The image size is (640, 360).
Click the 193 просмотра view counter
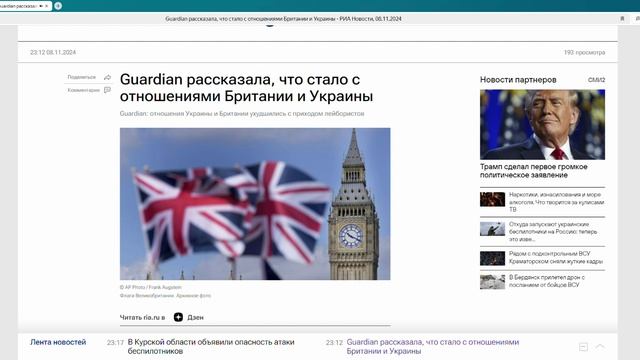pyautogui.click(x=584, y=52)
